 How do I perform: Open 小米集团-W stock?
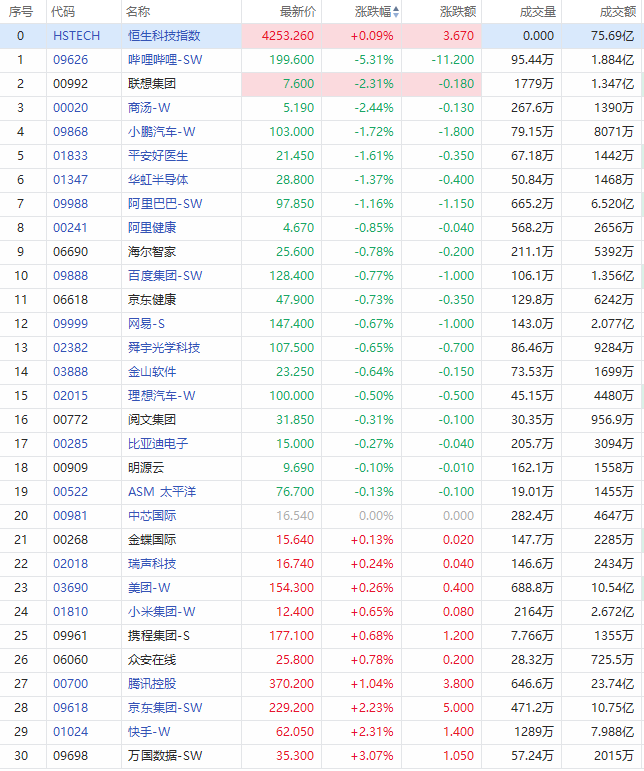[x=162, y=612]
